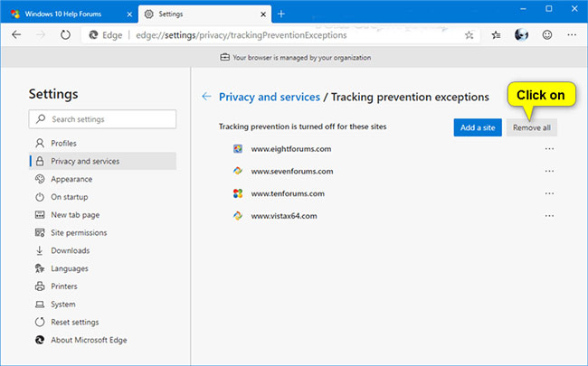Click the back arrow beside Privacy and services

(x=206, y=97)
